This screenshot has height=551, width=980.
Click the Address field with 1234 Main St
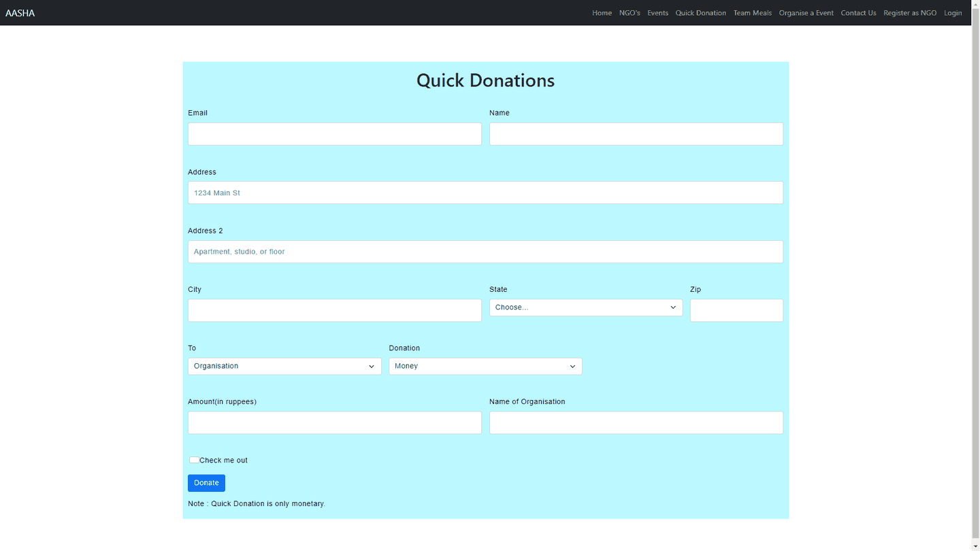485,193
